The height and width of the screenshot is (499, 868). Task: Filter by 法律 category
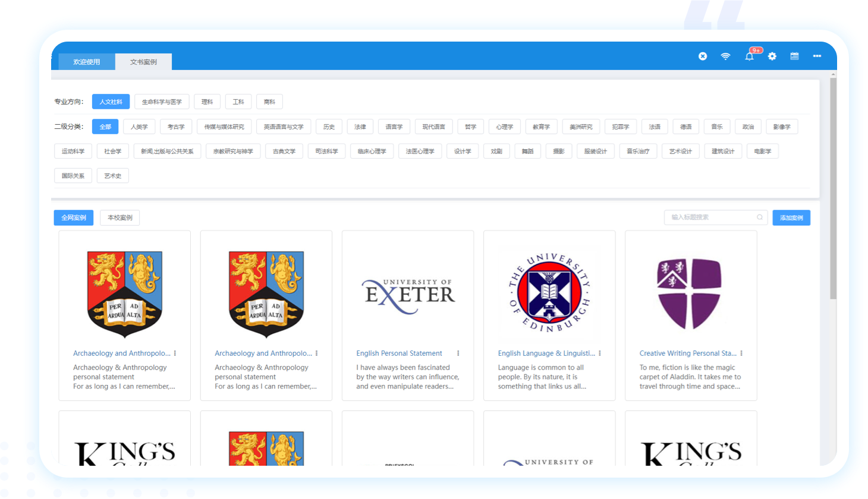tap(360, 127)
